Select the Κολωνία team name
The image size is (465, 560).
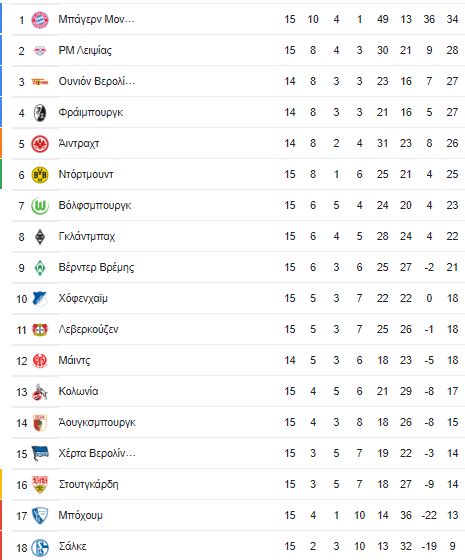(78, 391)
